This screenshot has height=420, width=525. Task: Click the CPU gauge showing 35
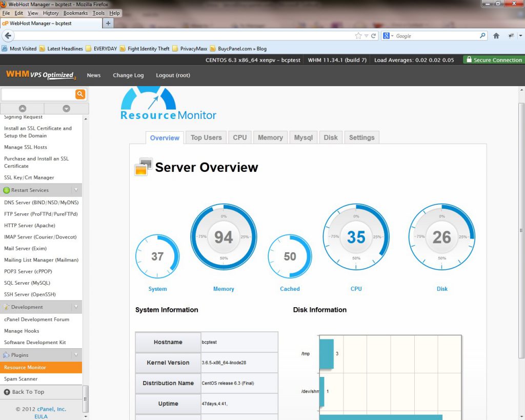[x=356, y=237]
